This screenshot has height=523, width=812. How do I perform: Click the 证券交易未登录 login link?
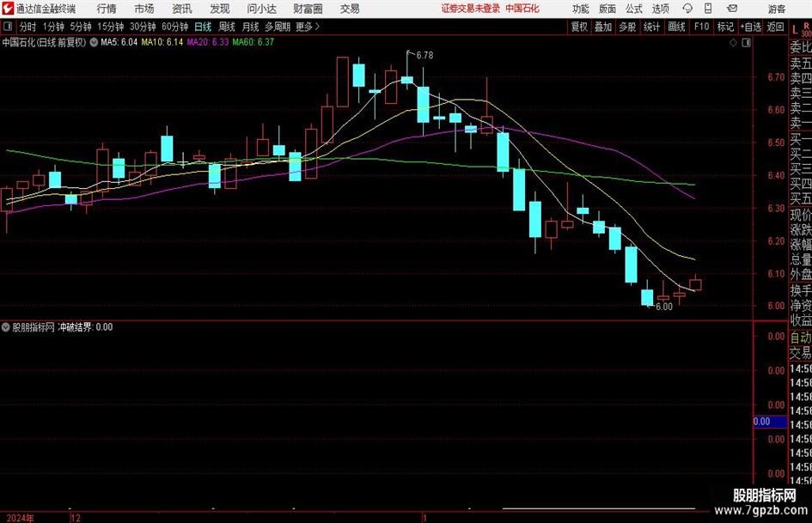click(471, 9)
